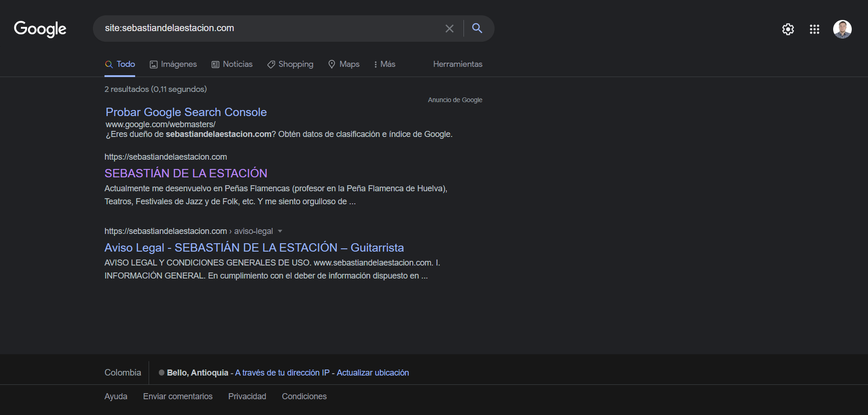
Task: Click the Colombia footer label
Action: (x=123, y=373)
